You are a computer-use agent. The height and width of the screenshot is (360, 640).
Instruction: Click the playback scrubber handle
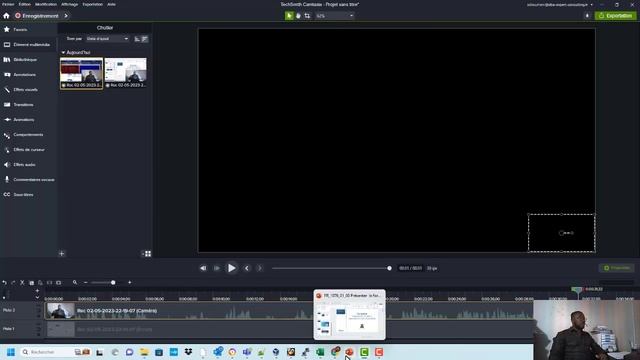point(389,268)
